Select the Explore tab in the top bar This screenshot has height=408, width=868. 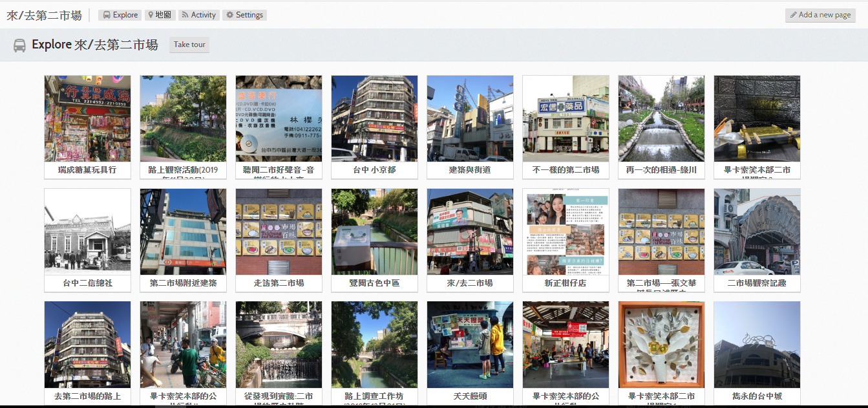(x=120, y=15)
